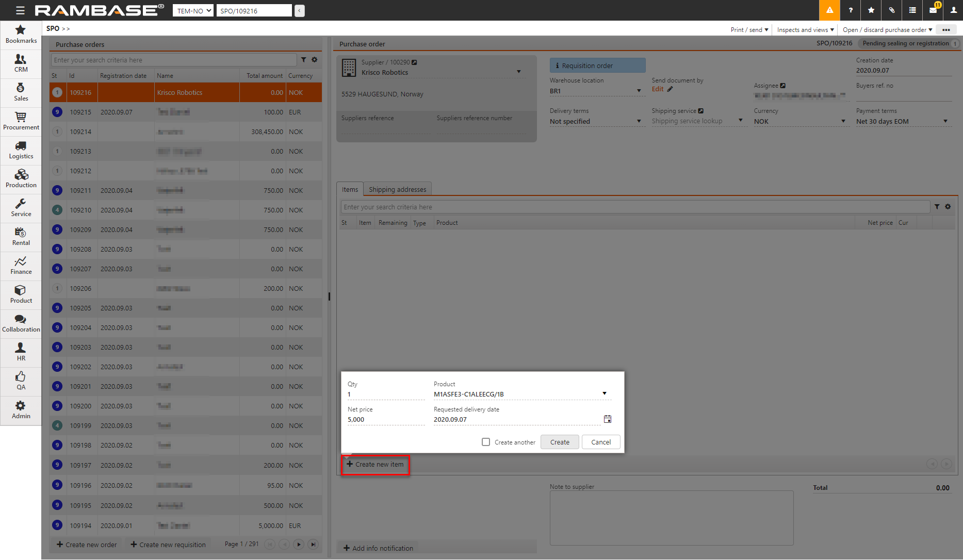This screenshot has width=963, height=560.
Task: Click Create new order button
Action: point(86,545)
